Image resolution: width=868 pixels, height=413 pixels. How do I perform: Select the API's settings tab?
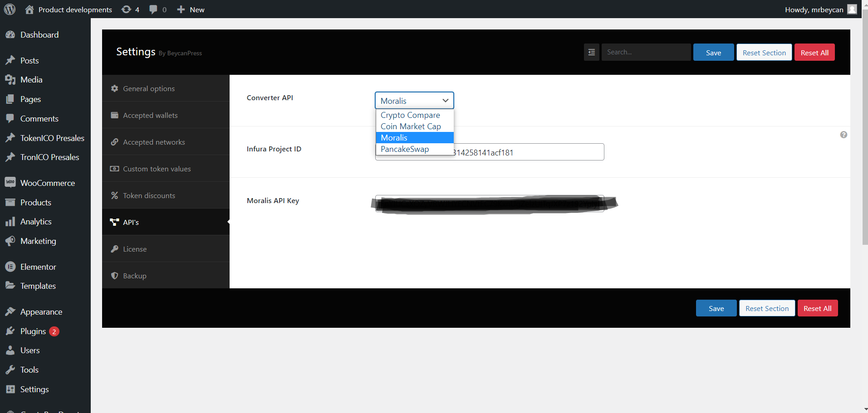166,222
